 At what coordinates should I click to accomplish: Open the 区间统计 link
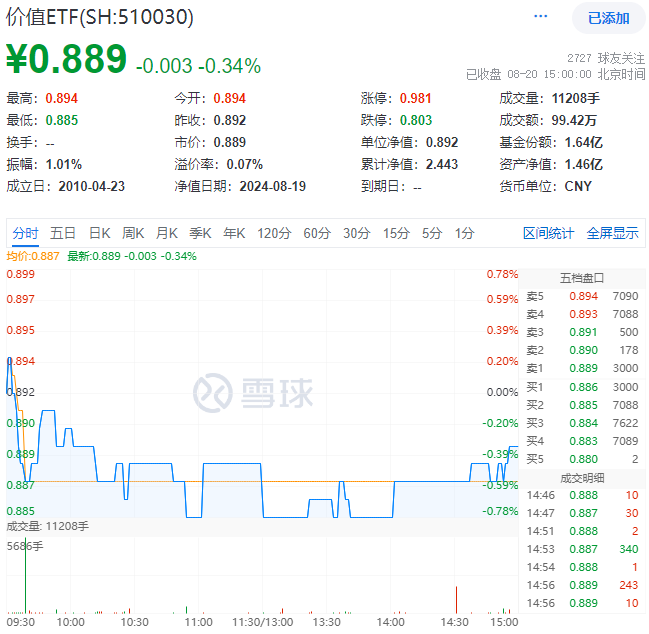click(548, 233)
